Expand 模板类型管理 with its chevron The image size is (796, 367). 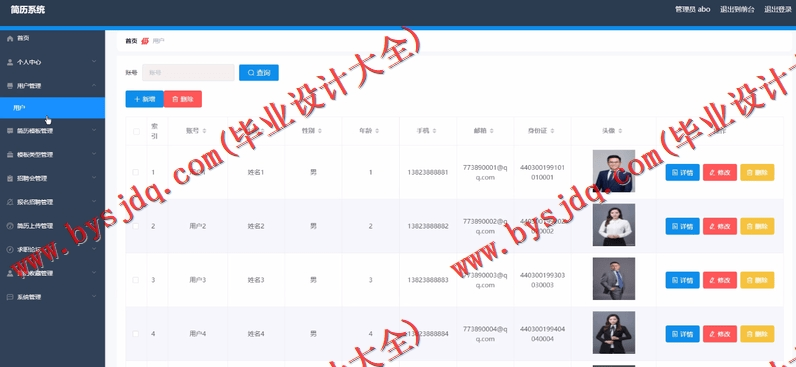click(94, 154)
